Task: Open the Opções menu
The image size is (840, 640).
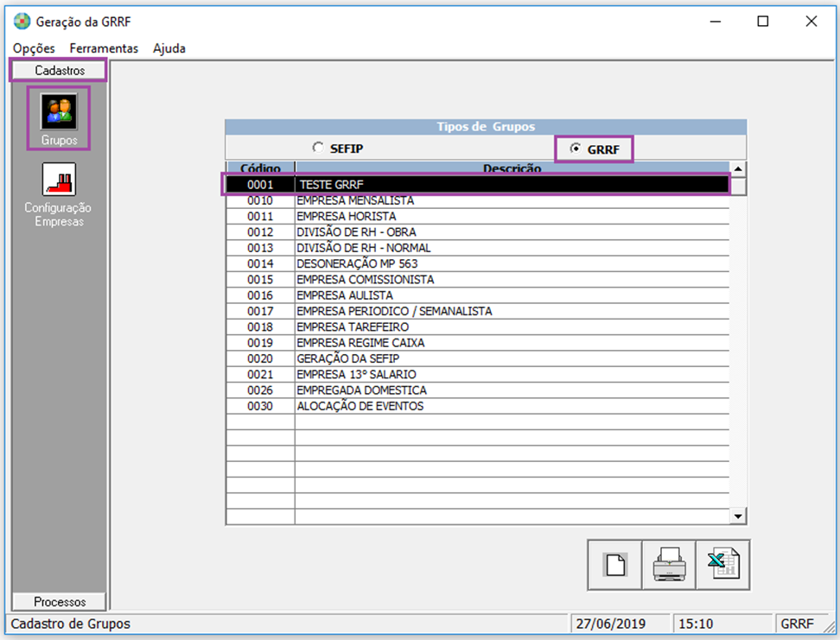Action: pyautogui.click(x=34, y=48)
